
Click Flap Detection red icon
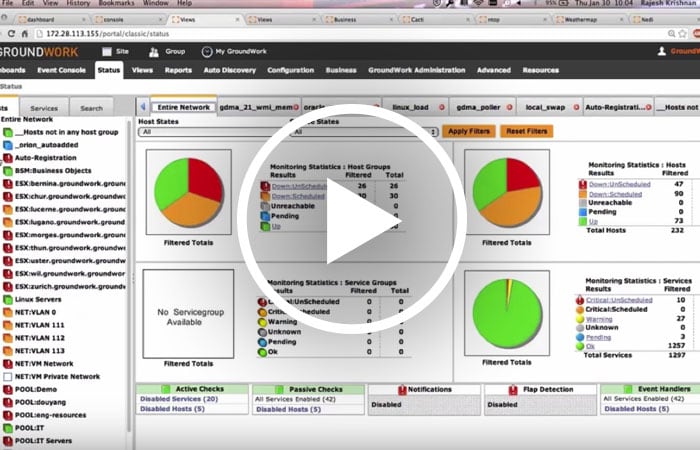512,390
